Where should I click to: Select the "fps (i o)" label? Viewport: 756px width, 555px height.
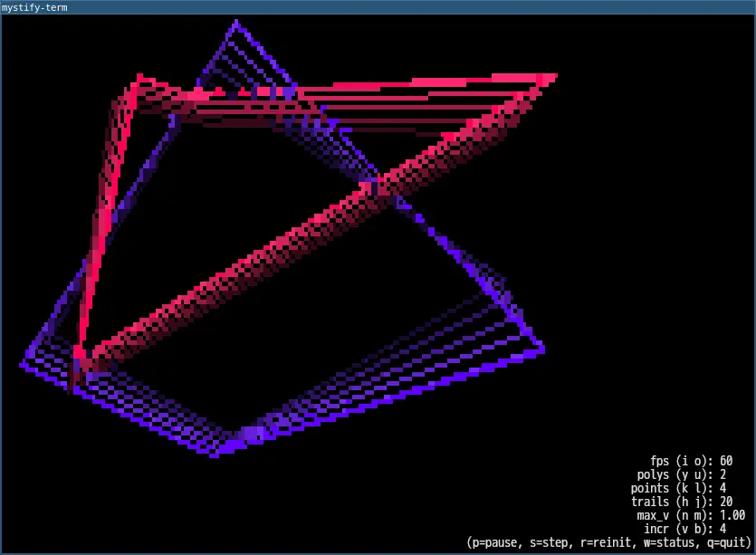[682, 461]
